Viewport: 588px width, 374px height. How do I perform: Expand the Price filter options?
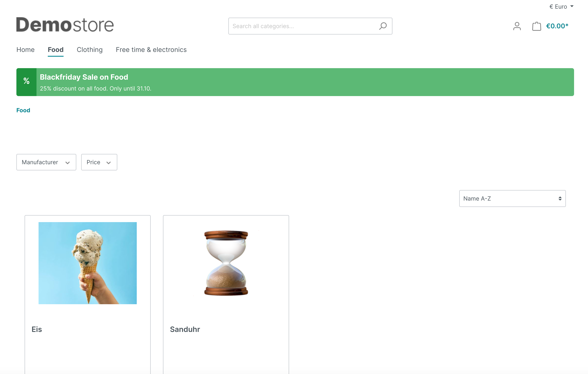(x=99, y=162)
